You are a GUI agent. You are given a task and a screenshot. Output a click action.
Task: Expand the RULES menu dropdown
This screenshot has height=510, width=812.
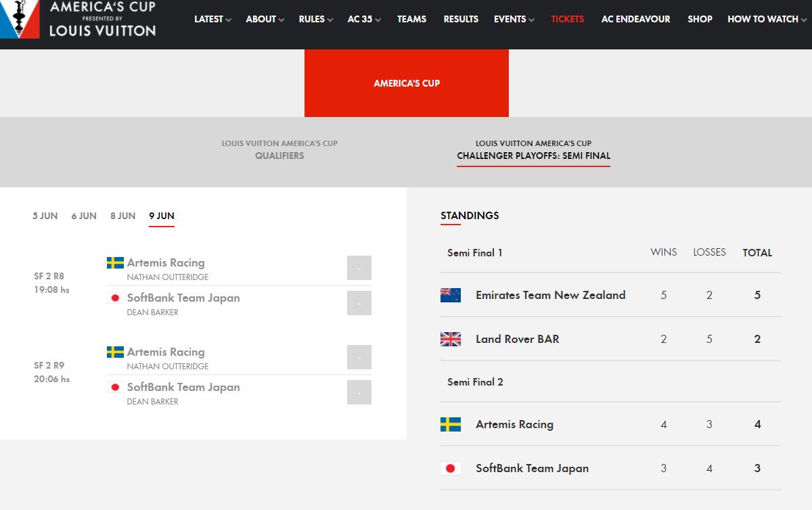point(316,19)
